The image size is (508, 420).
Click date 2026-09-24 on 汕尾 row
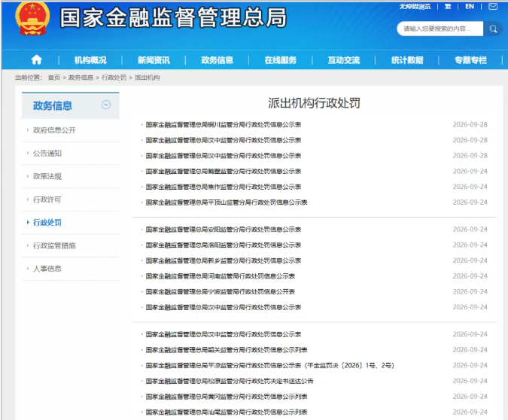click(470, 412)
